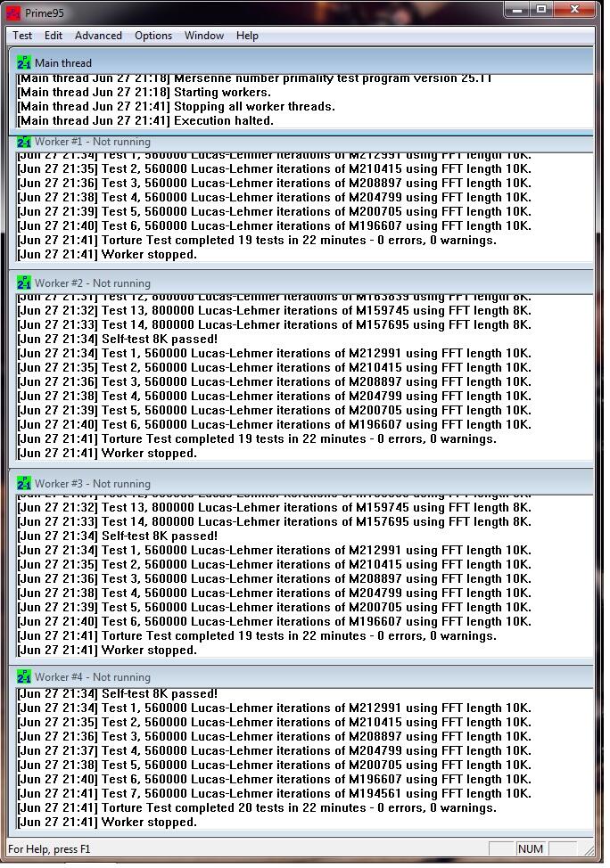This screenshot has height=868, width=610.
Task: Open the Options menu
Action: click(x=153, y=36)
